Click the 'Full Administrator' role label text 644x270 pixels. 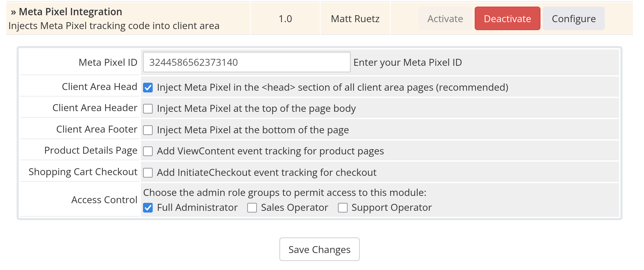tap(197, 207)
